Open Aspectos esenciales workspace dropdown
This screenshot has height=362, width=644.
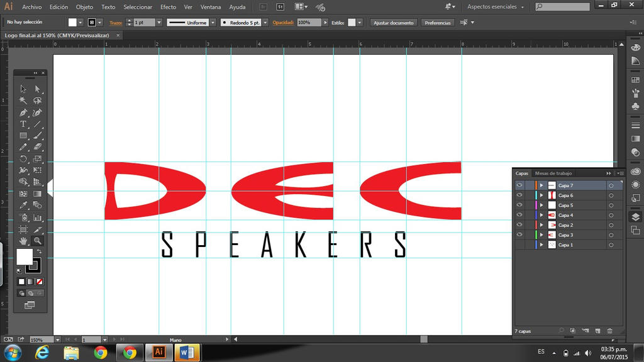pos(496,6)
